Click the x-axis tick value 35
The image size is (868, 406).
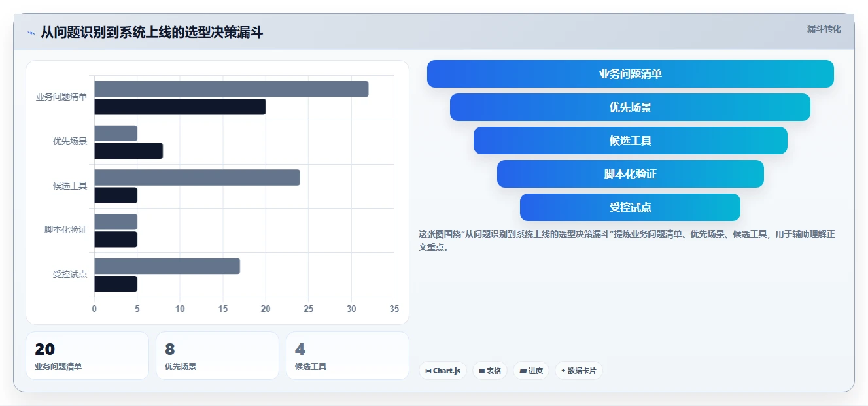click(x=394, y=309)
